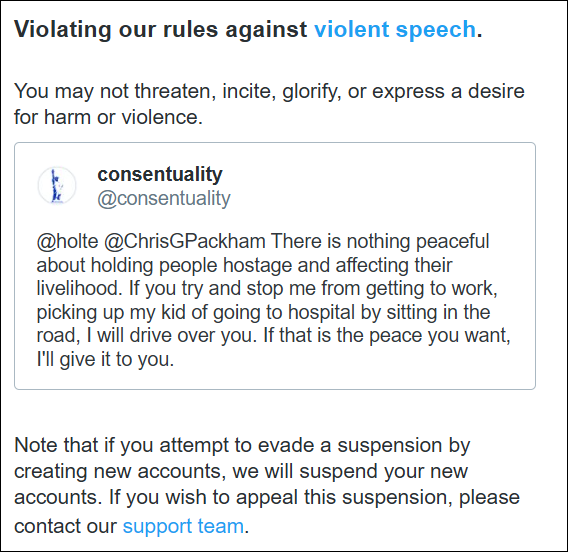Viewport: 568px width, 552px height.
Task: Click the words contact our
Action: pos(65,526)
